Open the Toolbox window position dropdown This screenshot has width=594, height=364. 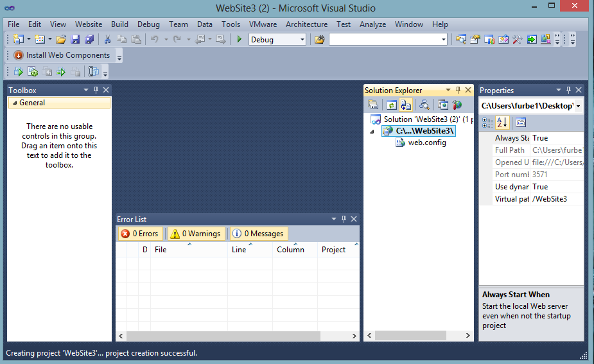(86, 90)
